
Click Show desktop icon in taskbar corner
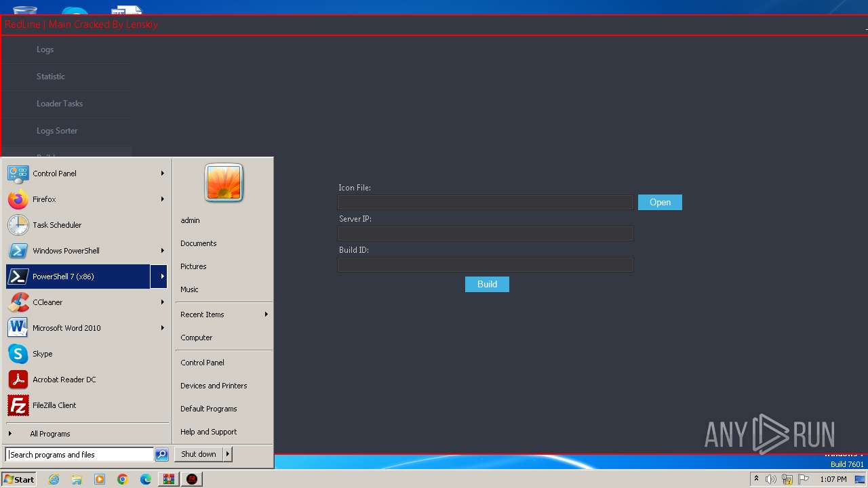tap(860, 479)
